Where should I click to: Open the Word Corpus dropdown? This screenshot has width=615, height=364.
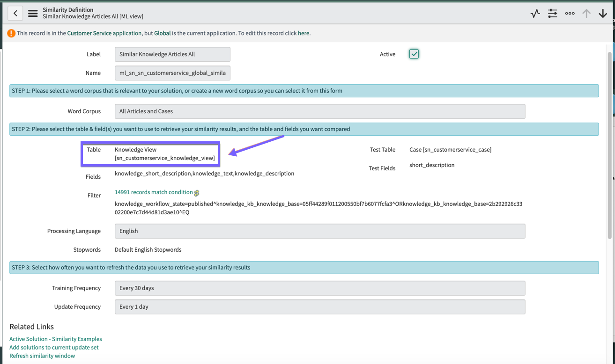(320, 111)
